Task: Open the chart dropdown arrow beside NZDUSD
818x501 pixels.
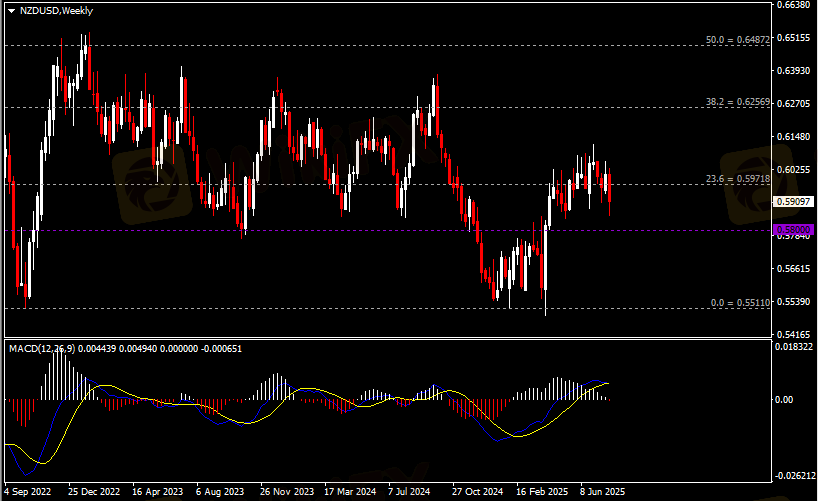Action: [11, 9]
